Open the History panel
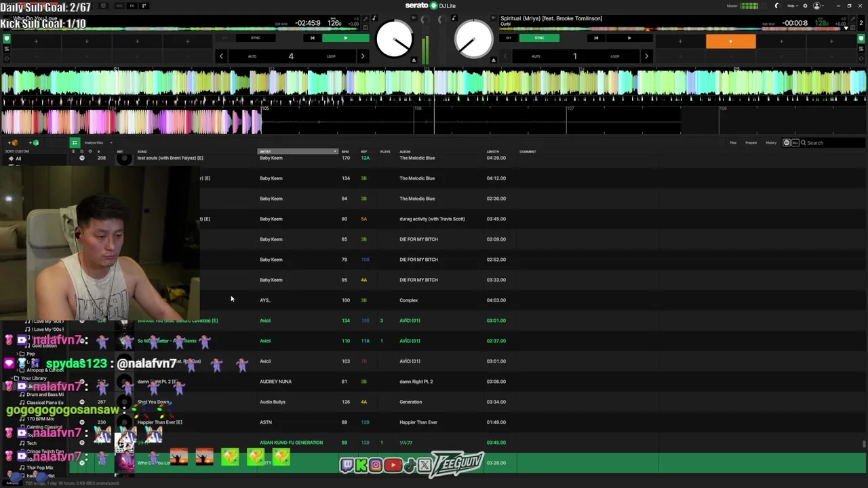This screenshot has height=488, width=868. pyautogui.click(x=771, y=143)
